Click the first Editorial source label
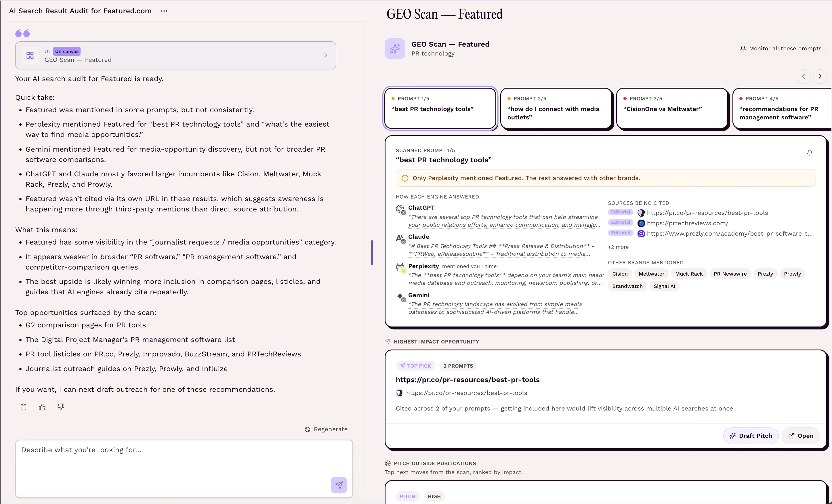Image resolution: width=832 pixels, height=504 pixels. coord(620,212)
